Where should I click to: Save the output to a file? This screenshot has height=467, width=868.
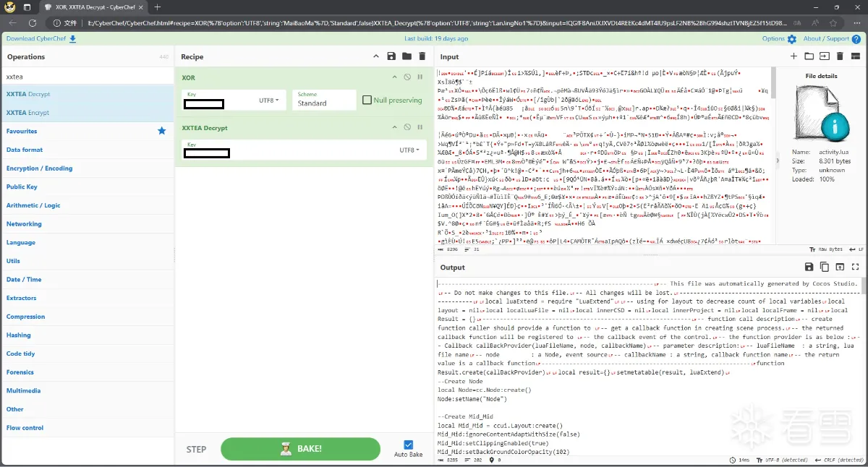pyautogui.click(x=809, y=267)
